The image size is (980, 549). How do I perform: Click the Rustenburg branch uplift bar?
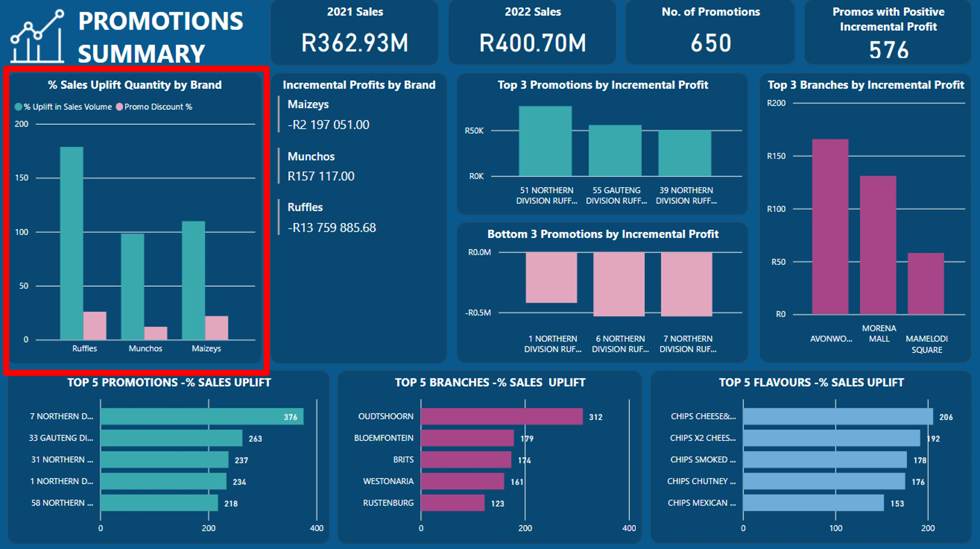tap(452, 503)
